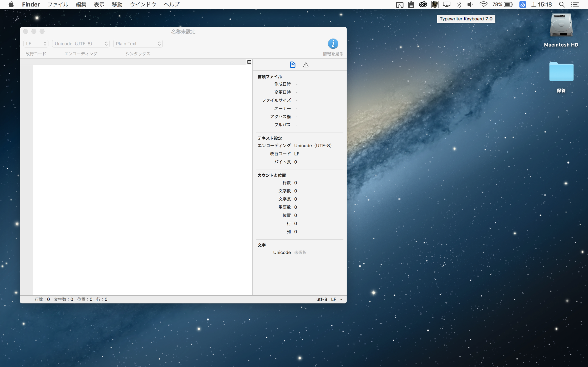The image size is (588, 367).
Task: Open Spotlight search magnifier icon
Action: click(562, 5)
